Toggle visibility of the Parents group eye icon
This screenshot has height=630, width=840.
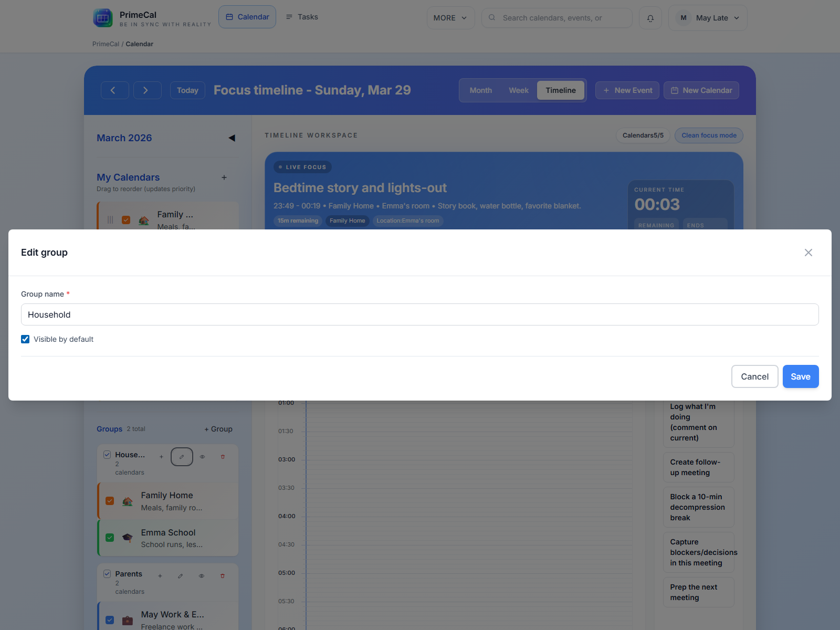coord(201,576)
